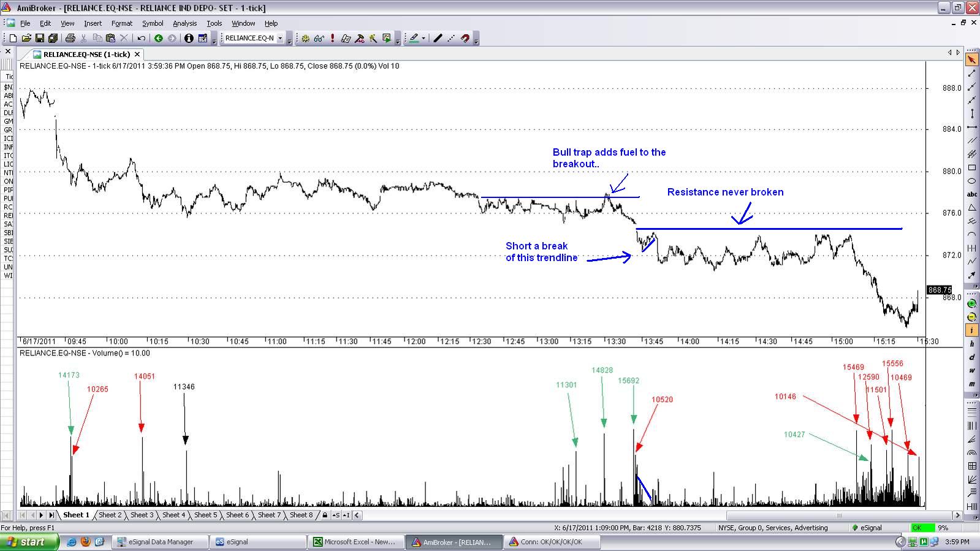Click the eSignal status bar indicator
This screenshot has height=551, width=980.
(867, 528)
